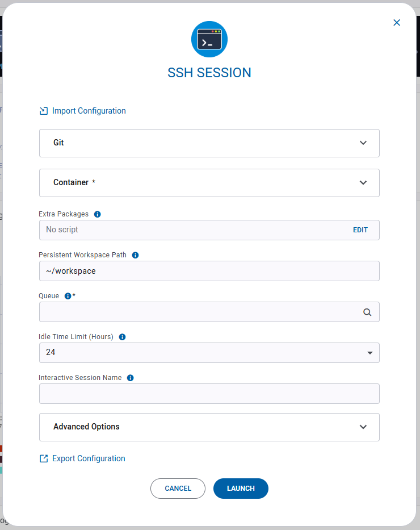Click the Idle Time Limit info icon
420x530 pixels.
(x=122, y=337)
